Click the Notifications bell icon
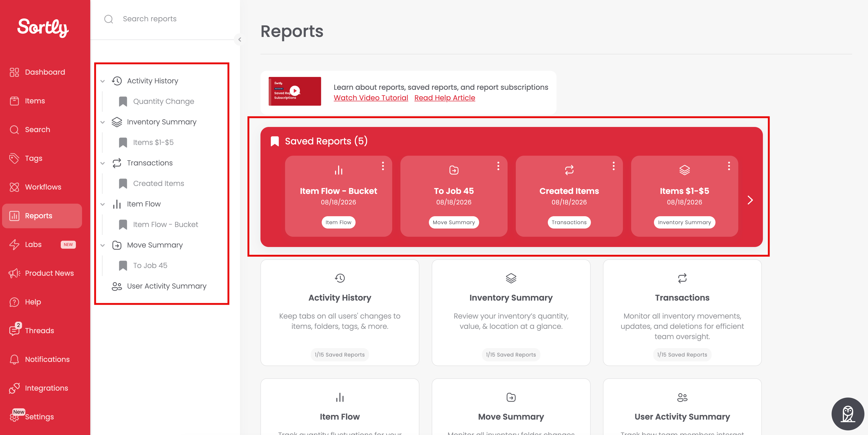 click(14, 360)
